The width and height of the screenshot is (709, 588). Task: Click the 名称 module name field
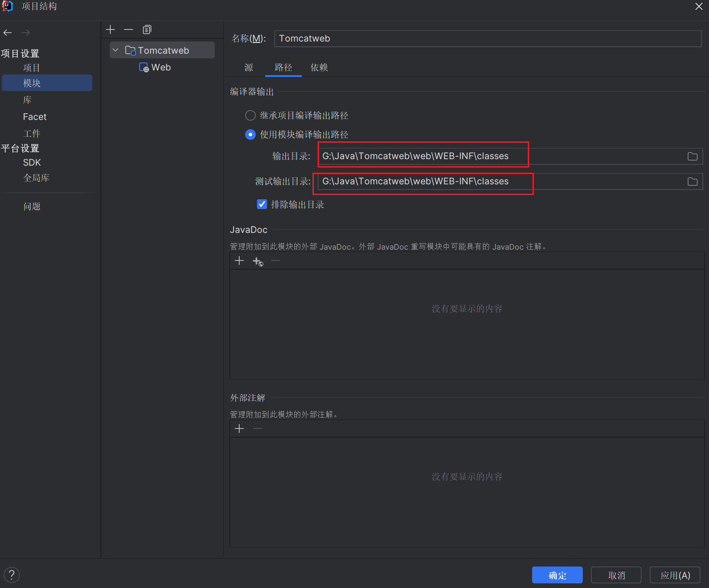(487, 39)
